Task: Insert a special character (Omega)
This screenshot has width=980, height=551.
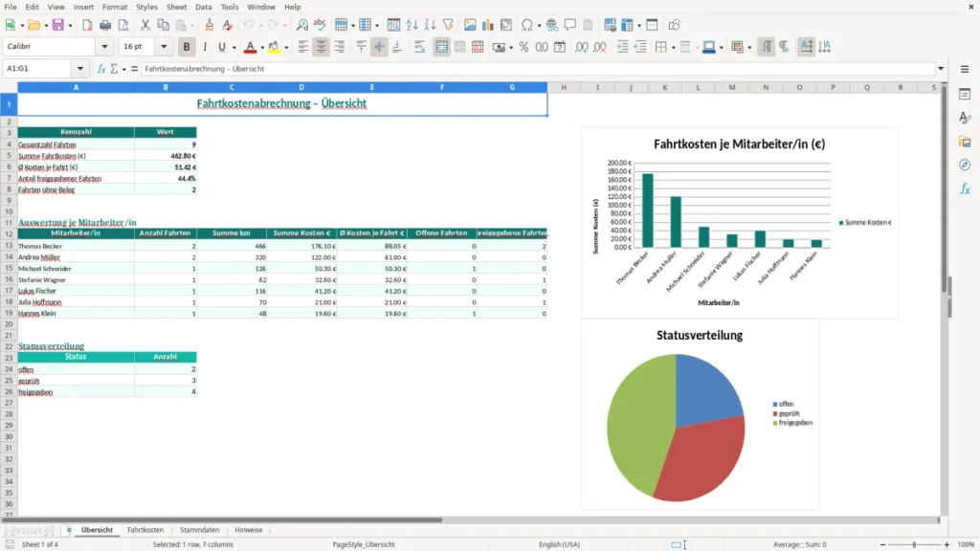Action: [x=527, y=25]
